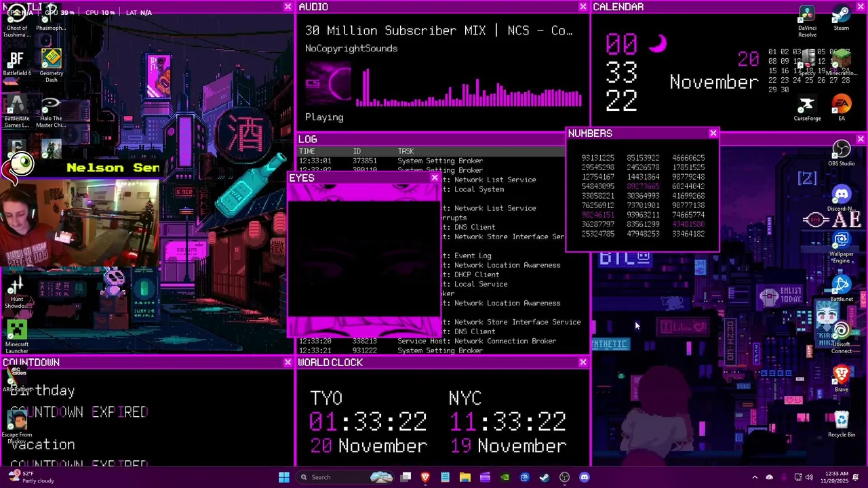Open the DaVinci Resolve desktop icon
Screen dimensions: 868x488
click(x=807, y=22)
